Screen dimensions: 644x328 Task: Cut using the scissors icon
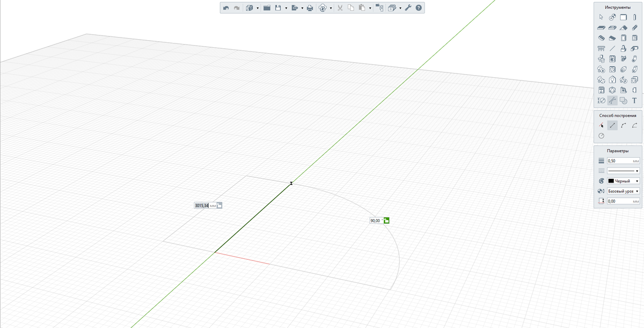pyautogui.click(x=340, y=8)
